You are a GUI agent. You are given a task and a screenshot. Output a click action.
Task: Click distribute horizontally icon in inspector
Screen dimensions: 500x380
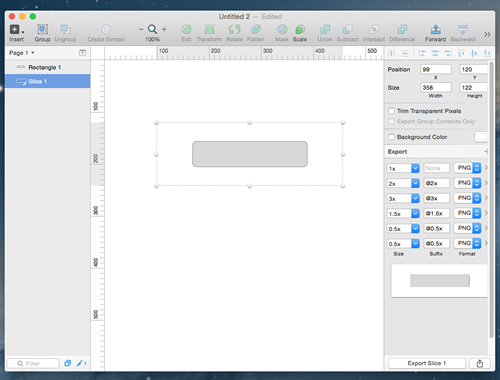[x=392, y=53]
